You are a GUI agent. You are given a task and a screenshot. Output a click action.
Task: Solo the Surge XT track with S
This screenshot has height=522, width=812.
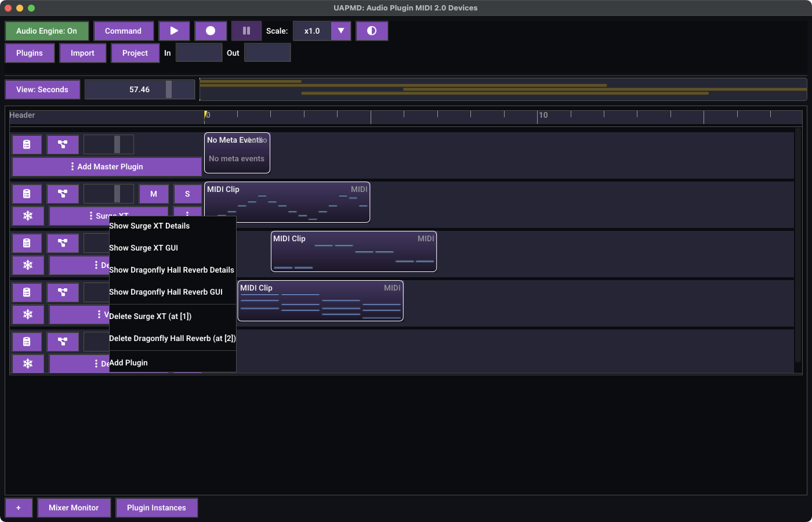pyautogui.click(x=187, y=194)
